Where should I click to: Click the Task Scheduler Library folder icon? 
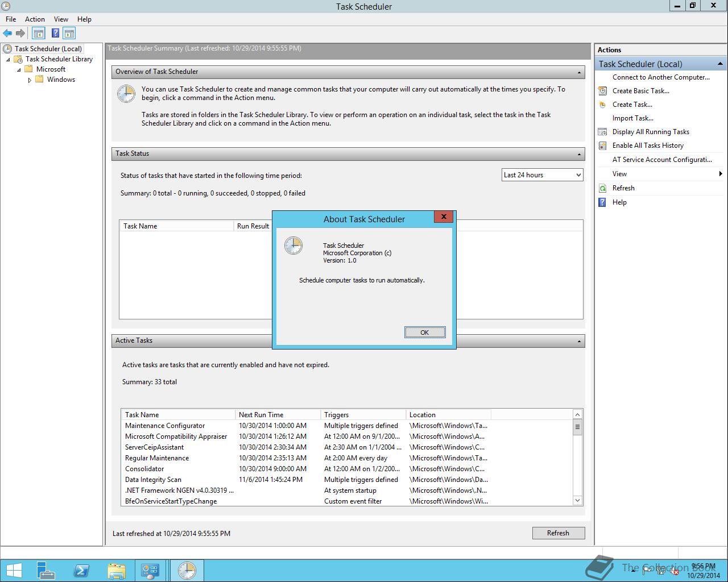click(18, 59)
